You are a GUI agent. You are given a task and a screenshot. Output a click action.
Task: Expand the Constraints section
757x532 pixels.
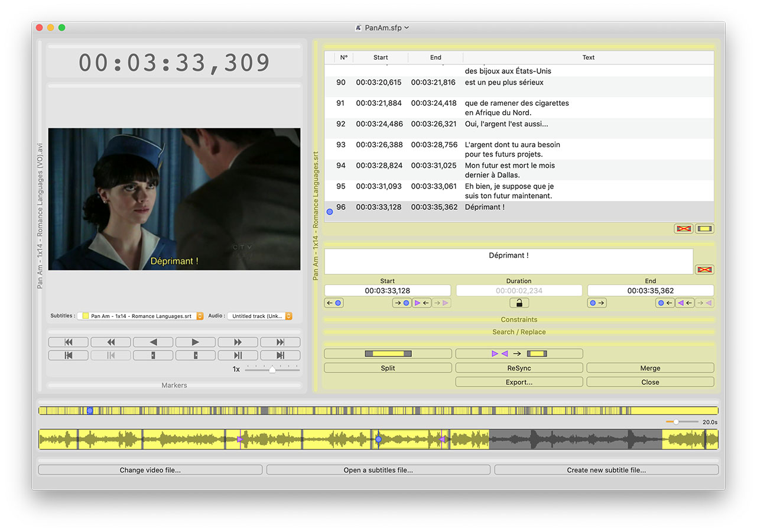click(x=519, y=320)
